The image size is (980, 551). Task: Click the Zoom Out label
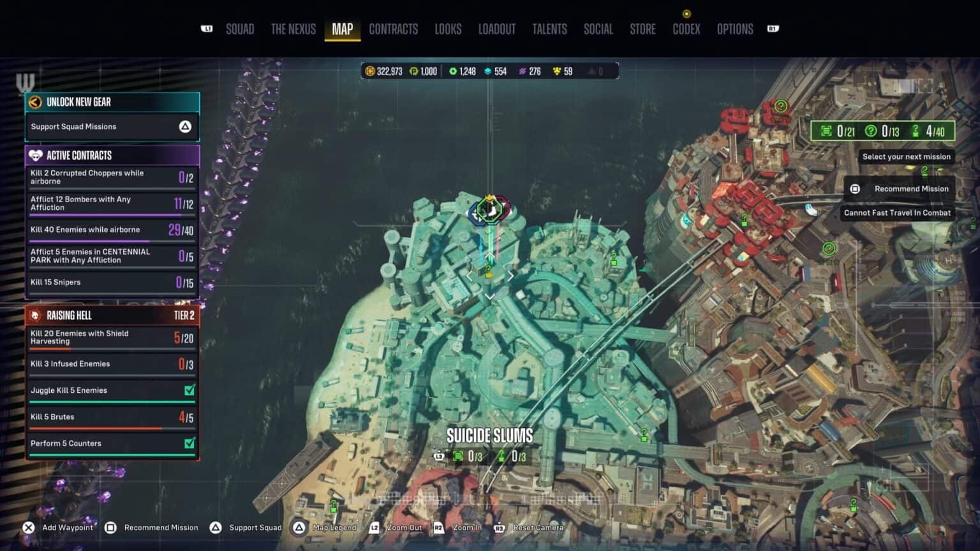point(405,527)
